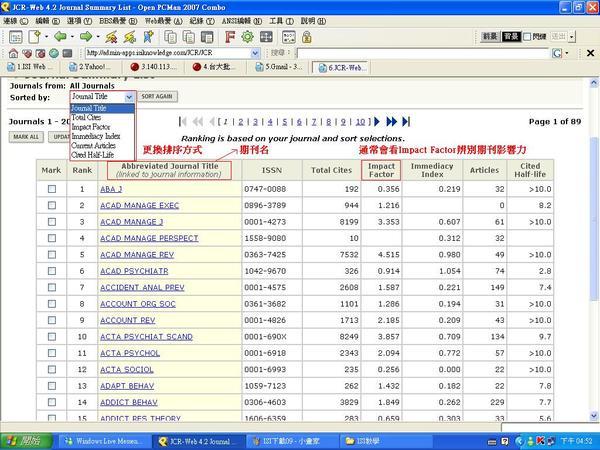Go to page 10 link
The height and width of the screenshot is (450, 600).
click(x=360, y=122)
